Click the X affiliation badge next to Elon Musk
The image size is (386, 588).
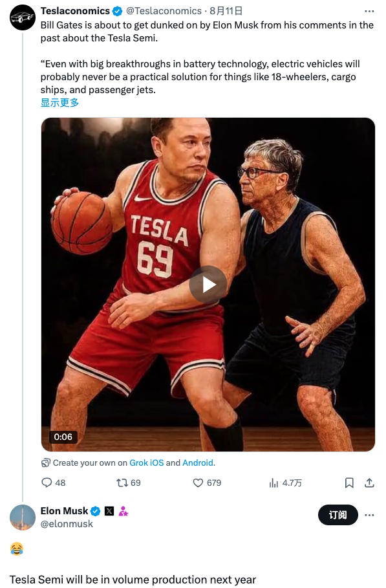109,511
